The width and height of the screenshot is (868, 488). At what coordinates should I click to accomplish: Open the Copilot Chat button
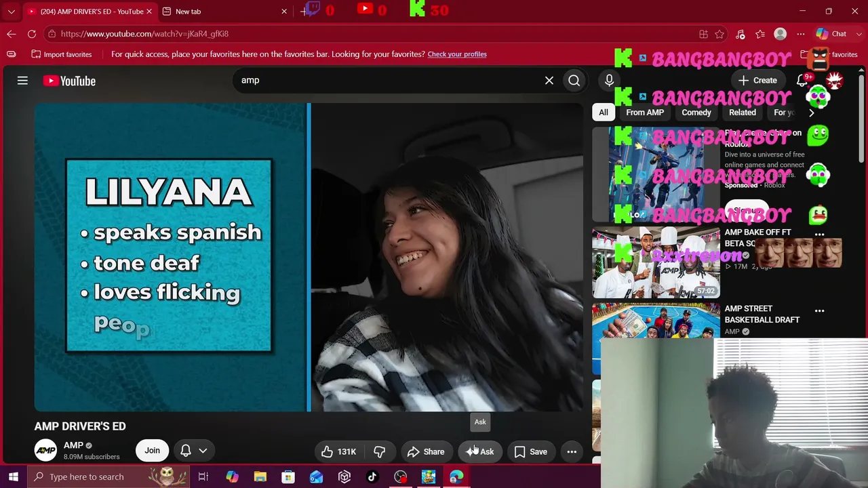(x=831, y=34)
